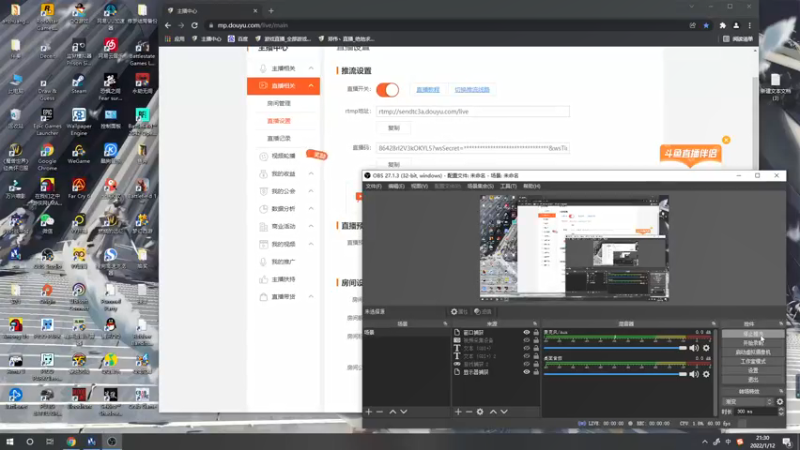
Task: Open Epic Games Launcher desktop icon
Action: (47, 122)
